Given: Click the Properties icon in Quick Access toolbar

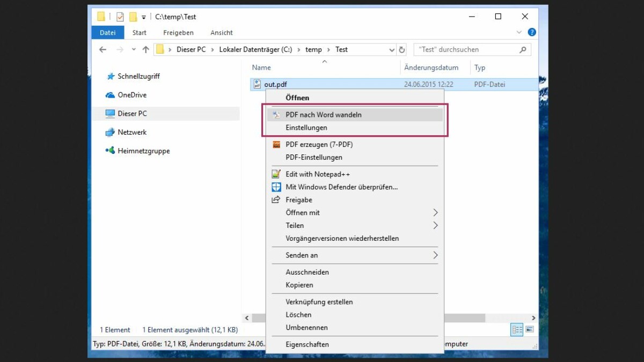Looking at the screenshot, I should click(x=119, y=17).
